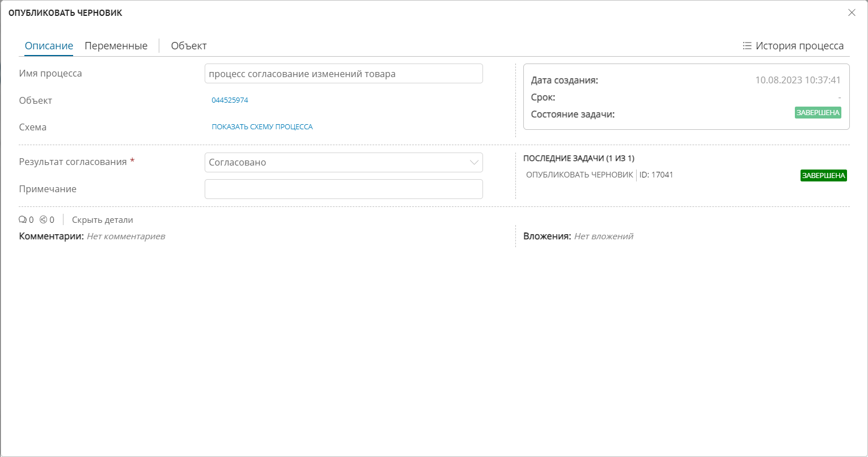This screenshot has height=457, width=868.
Task: Open object link 044525974
Action: click(x=230, y=100)
